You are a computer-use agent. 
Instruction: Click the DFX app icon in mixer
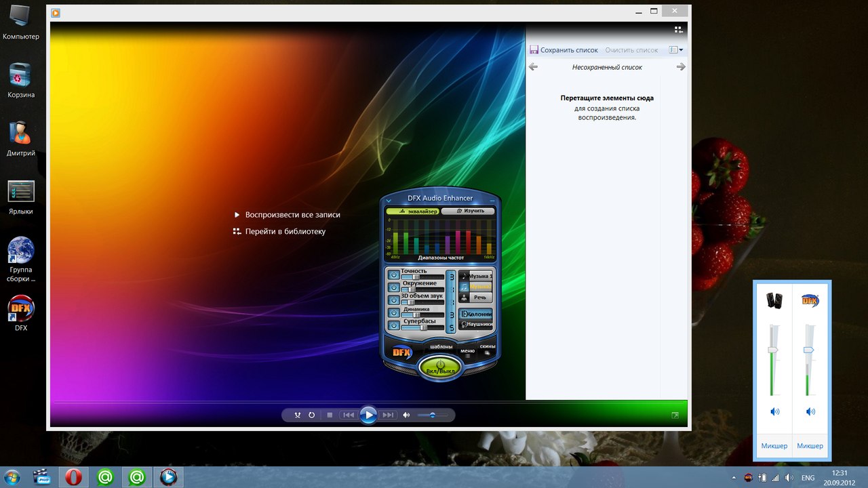(x=810, y=300)
